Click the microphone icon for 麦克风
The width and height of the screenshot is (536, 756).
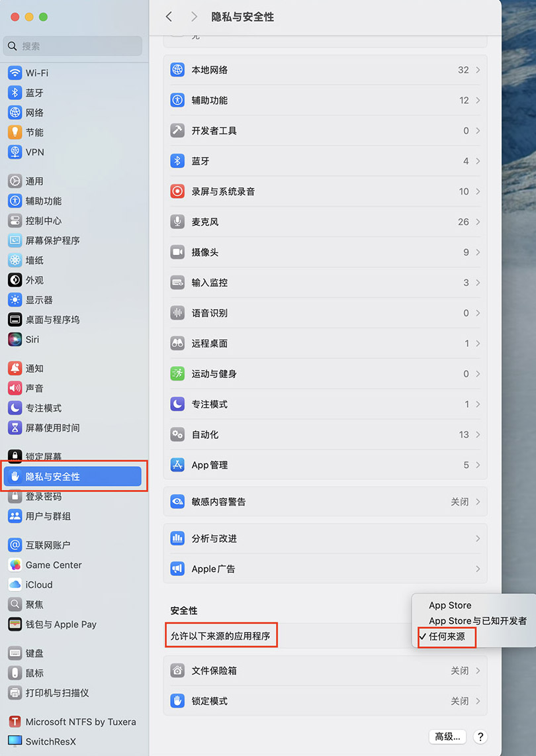pos(177,222)
